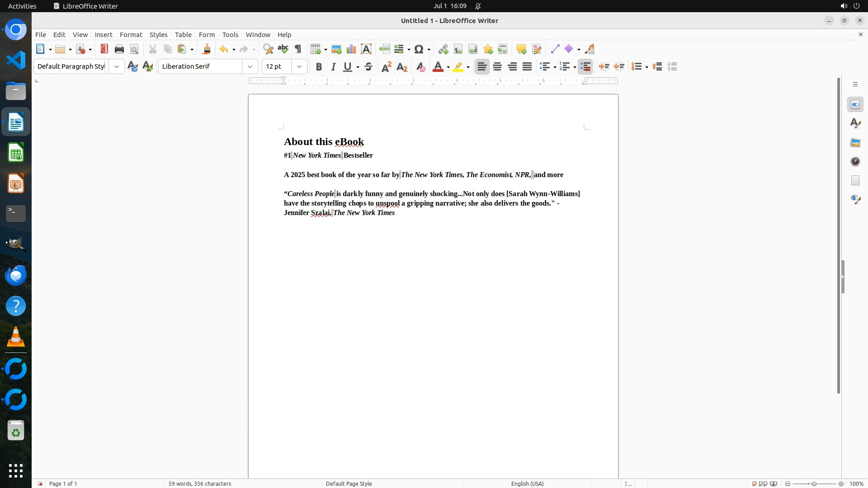Toggle italic text formatting
The image size is (868, 488).
pyautogui.click(x=333, y=67)
